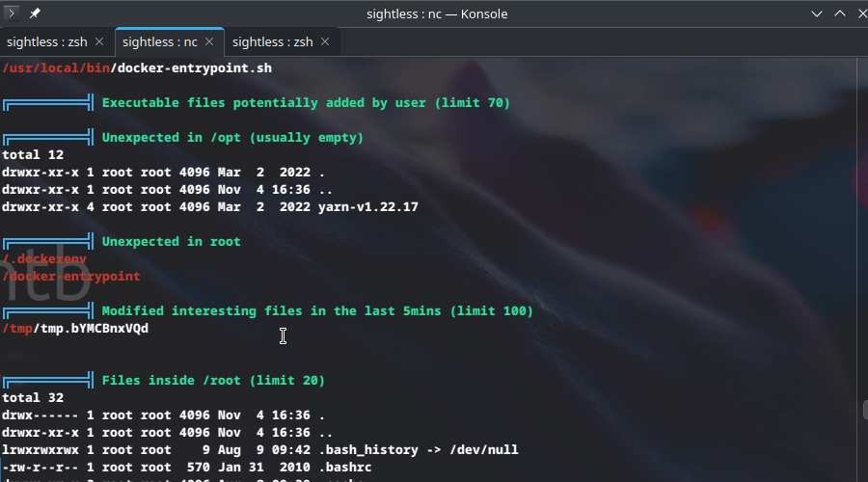Click the '/docker-entrypoint' line

click(x=70, y=276)
